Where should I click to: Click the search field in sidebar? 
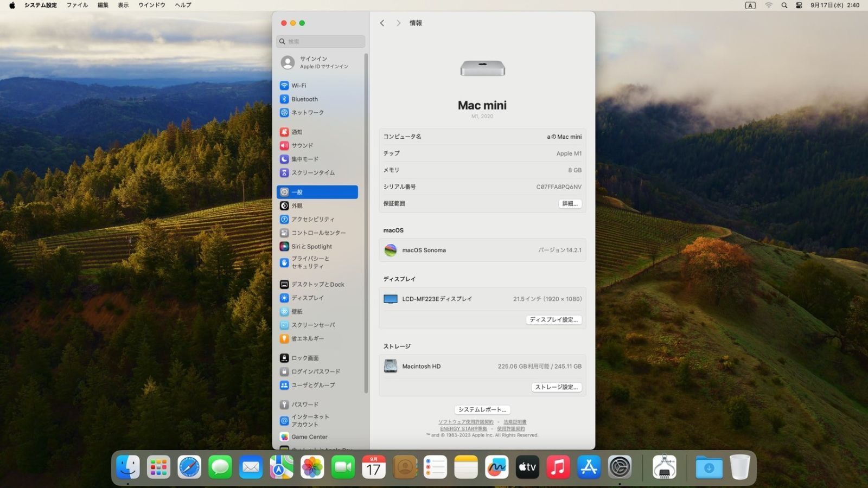(x=321, y=41)
